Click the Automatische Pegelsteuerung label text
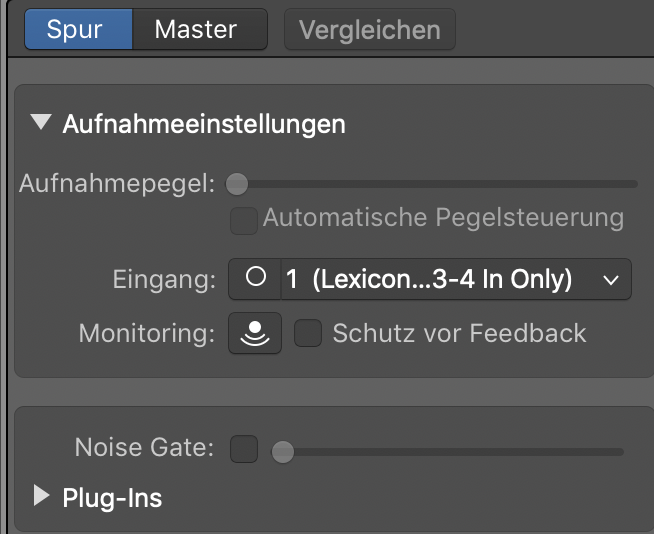 443,218
